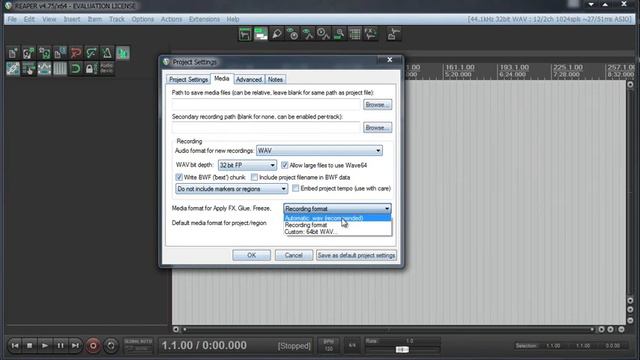The width and height of the screenshot is (640, 360).
Task: Click the magnifier zoom icon in top toolbar
Action: pyautogui.click(x=339, y=34)
